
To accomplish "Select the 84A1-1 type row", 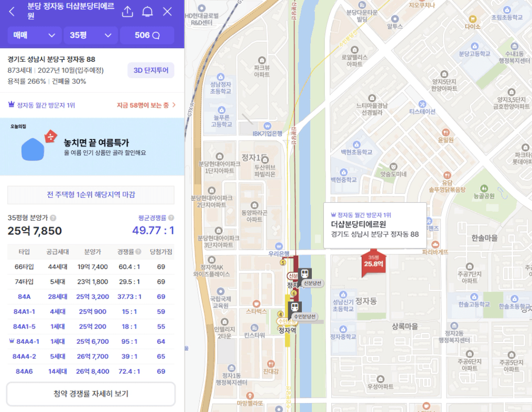I will (x=91, y=311).
